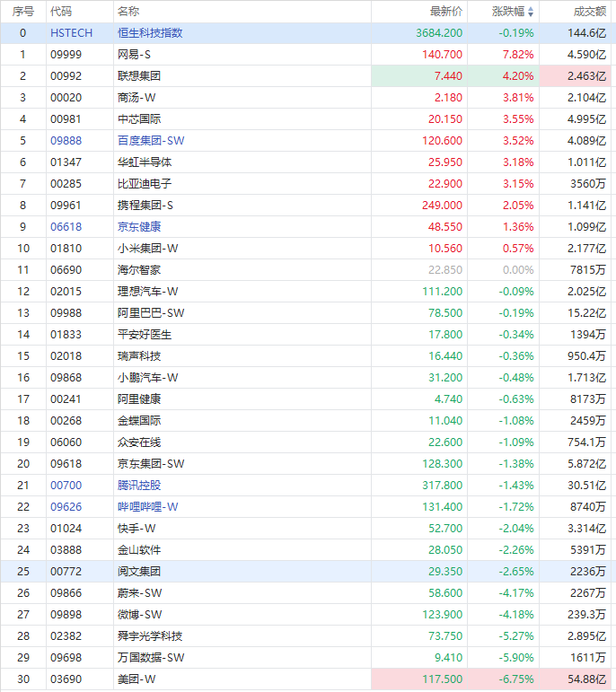Click the 微博-SW stock name

(x=140, y=615)
